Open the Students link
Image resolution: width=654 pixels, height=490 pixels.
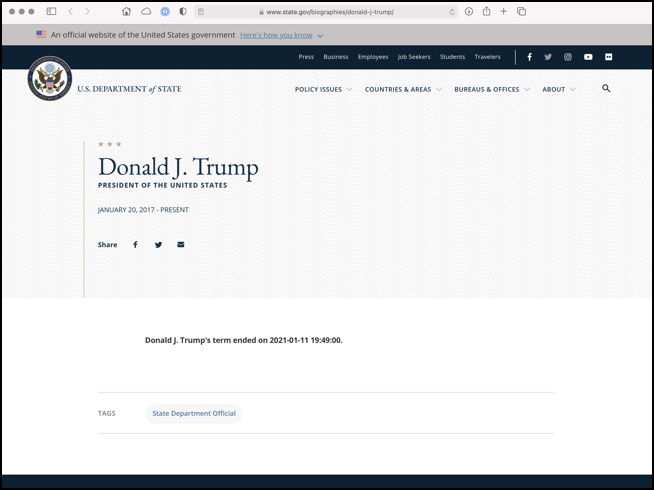tap(452, 57)
